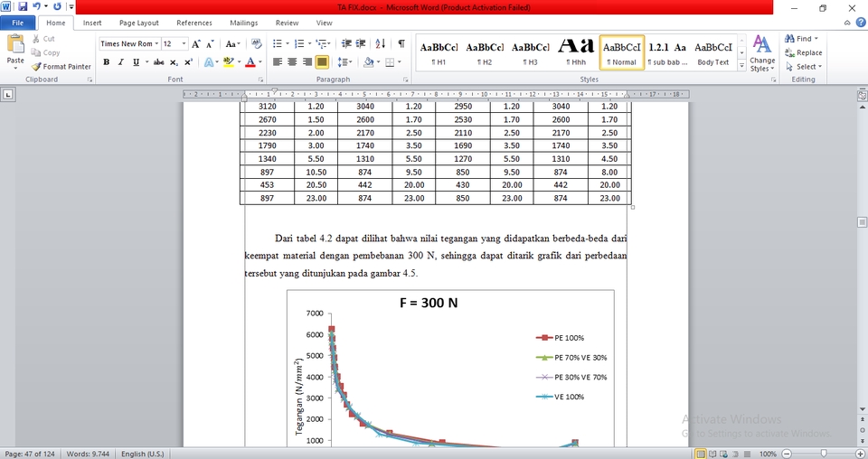Click the Redo/Repeat icon
This screenshot has height=459, width=868.
(x=57, y=6)
